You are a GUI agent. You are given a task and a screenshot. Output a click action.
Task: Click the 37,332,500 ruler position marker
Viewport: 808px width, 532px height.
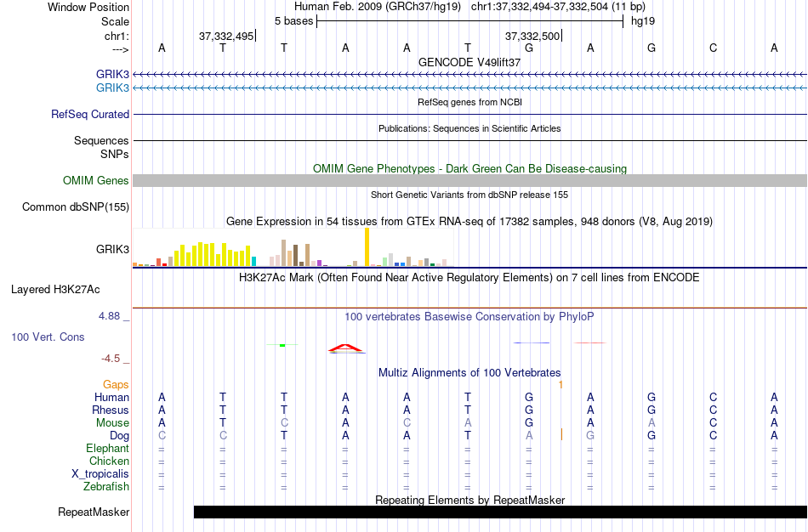(x=532, y=36)
